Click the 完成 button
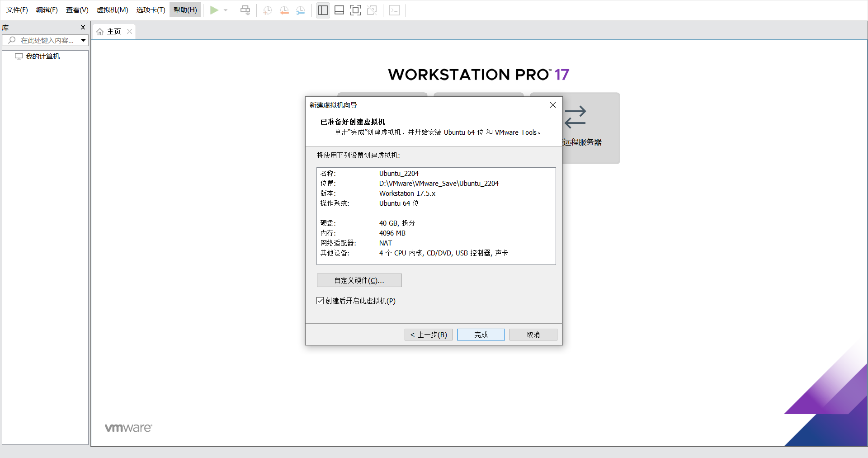The height and width of the screenshot is (458, 868). click(x=481, y=335)
